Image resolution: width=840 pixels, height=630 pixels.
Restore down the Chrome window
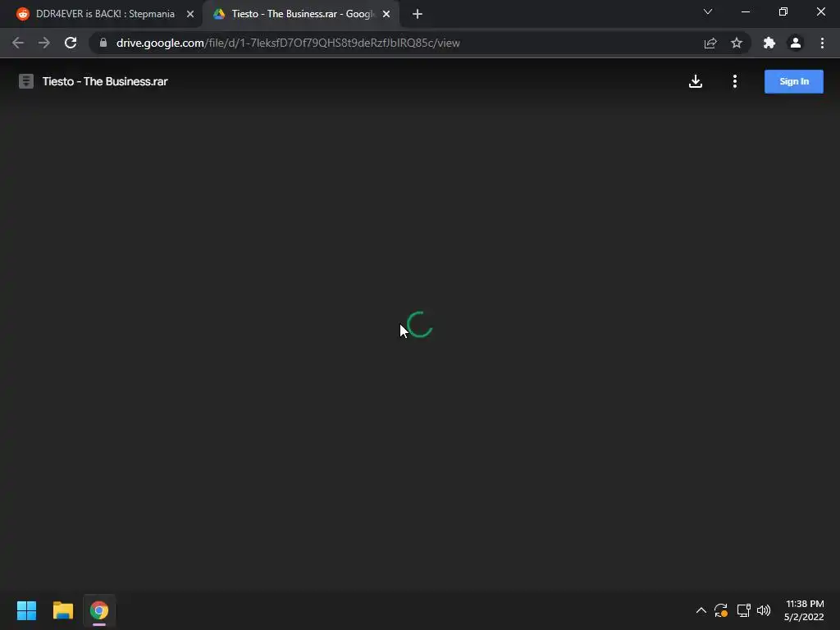point(783,11)
